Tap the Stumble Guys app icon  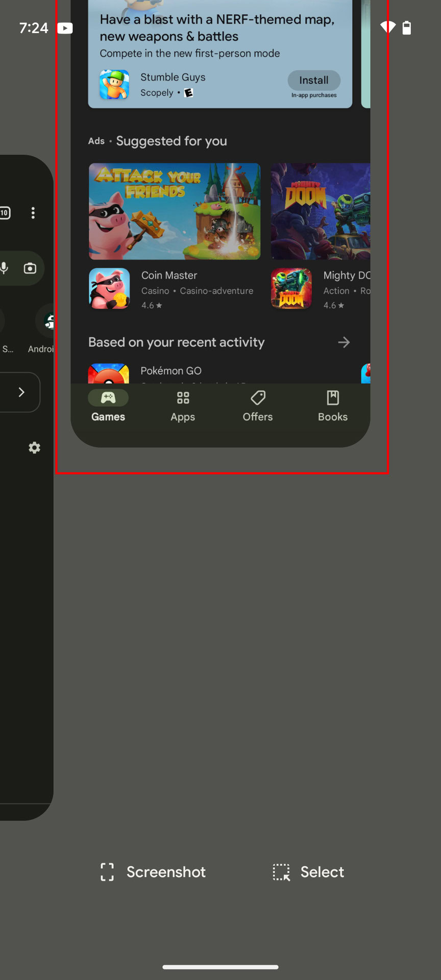[114, 85]
